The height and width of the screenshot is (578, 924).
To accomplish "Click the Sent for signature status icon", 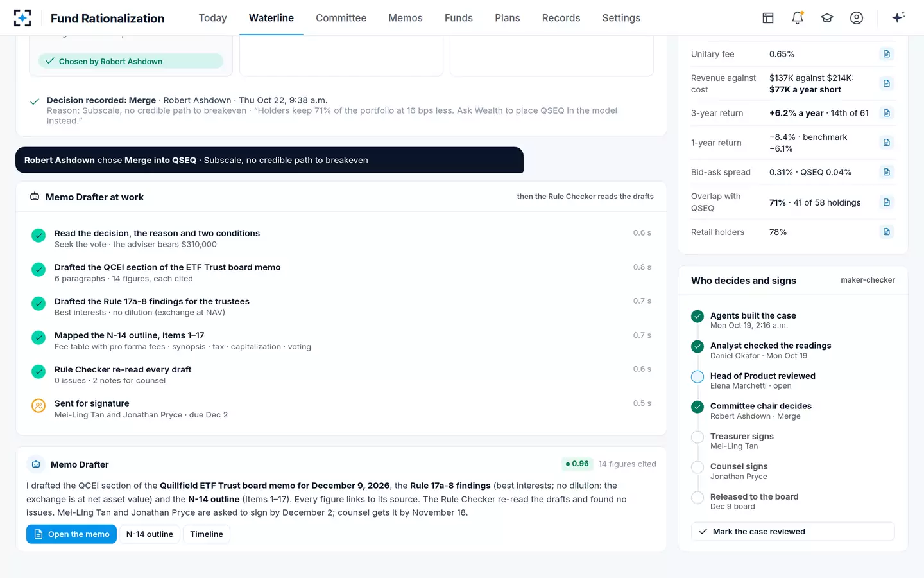I will pos(38,406).
